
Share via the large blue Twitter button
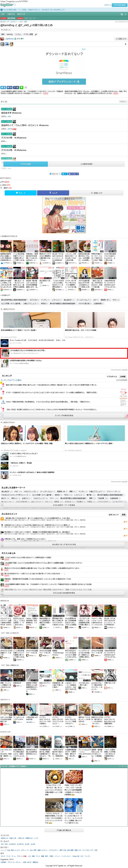(x=20, y=193)
